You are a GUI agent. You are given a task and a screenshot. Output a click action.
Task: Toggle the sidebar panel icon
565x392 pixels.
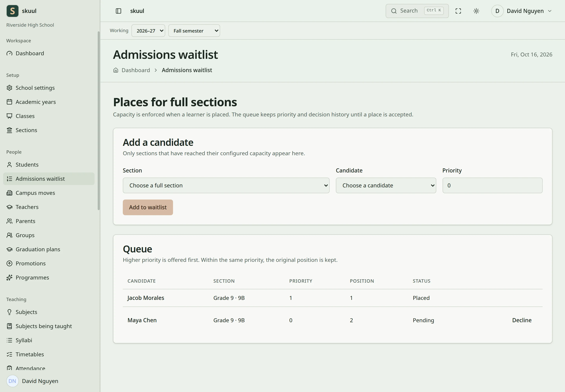click(x=118, y=11)
